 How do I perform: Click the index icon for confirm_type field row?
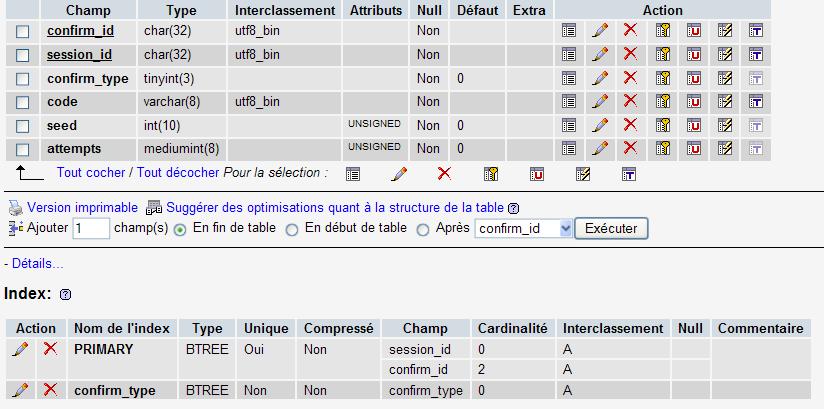click(x=725, y=78)
